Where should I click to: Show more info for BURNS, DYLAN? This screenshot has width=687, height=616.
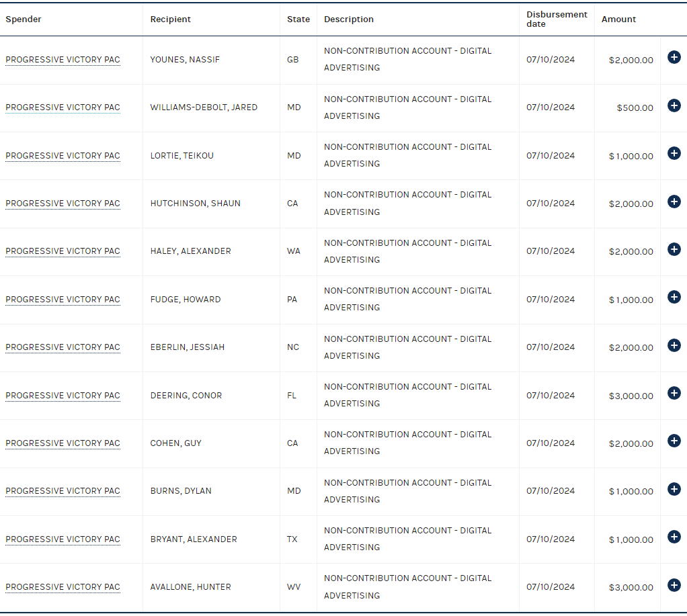pyautogui.click(x=674, y=489)
